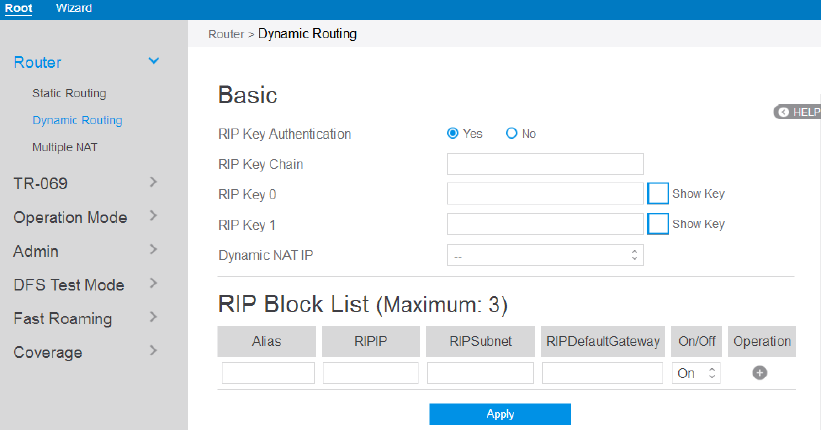Open the Dynamic NAT IP dropdown
Image resolution: width=821 pixels, height=430 pixels.
pos(545,255)
